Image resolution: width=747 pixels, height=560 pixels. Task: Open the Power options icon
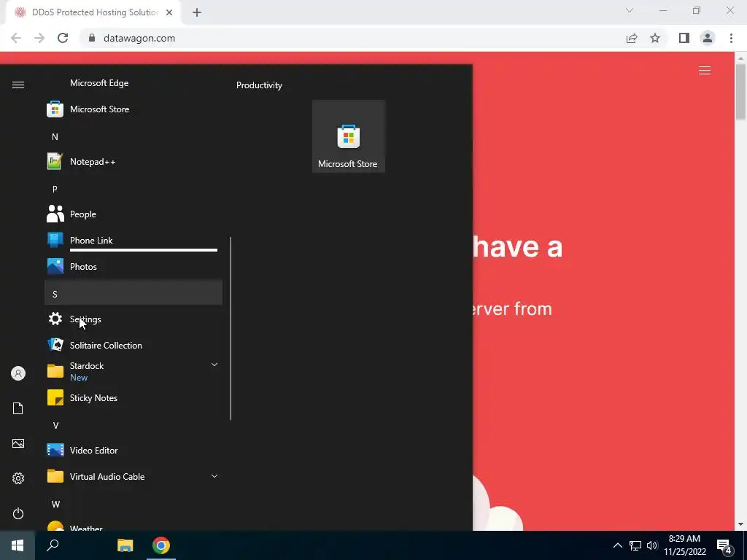pos(18,513)
